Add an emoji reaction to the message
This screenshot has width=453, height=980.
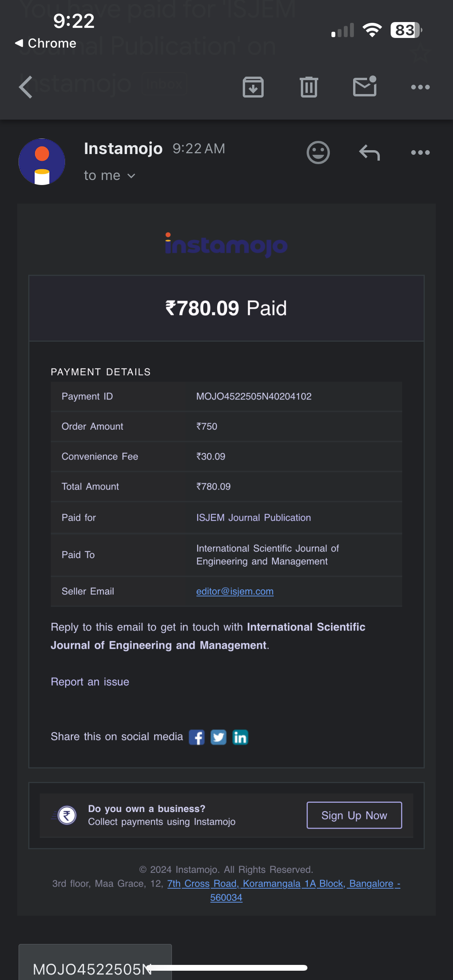pyautogui.click(x=318, y=152)
